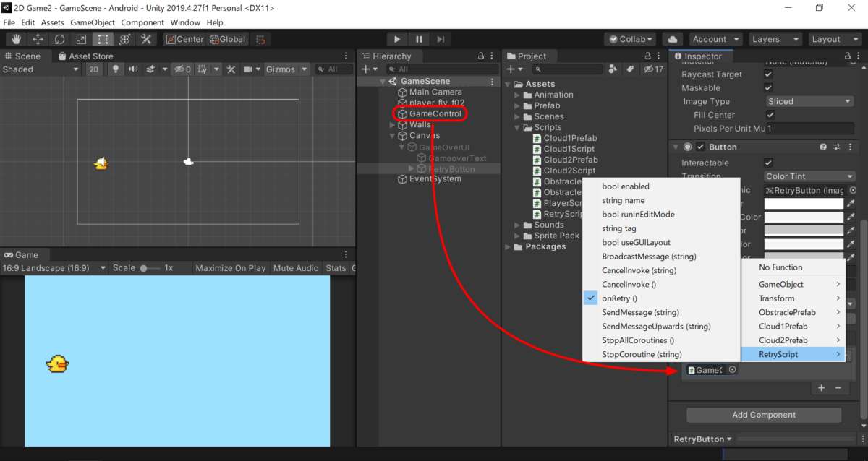Open the Assets menu
868x461 pixels.
tap(53, 22)
